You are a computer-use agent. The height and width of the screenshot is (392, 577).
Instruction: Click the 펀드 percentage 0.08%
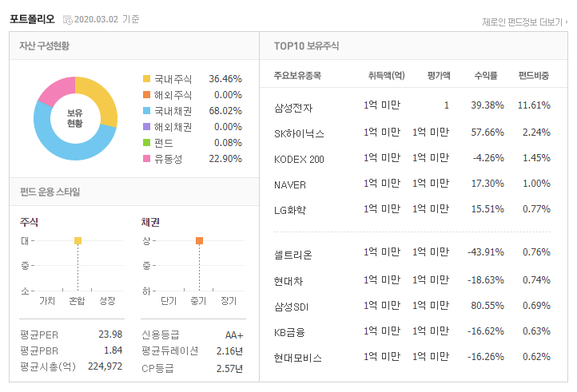[x=228, y=143]
